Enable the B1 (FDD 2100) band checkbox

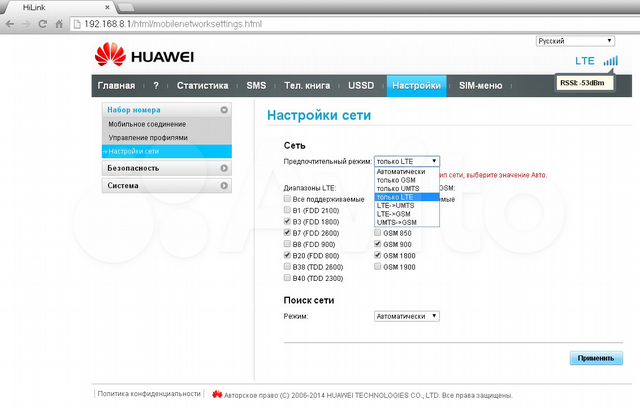[288, 211]
